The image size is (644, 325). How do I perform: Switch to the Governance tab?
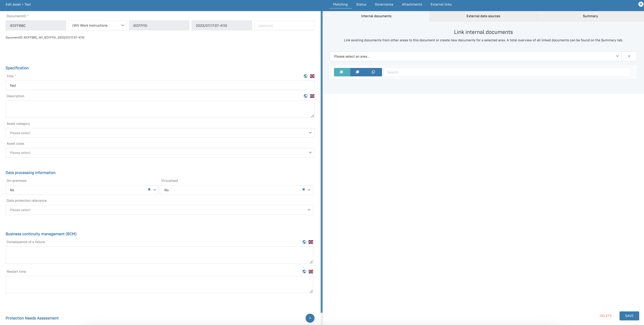tap(384, 5)
